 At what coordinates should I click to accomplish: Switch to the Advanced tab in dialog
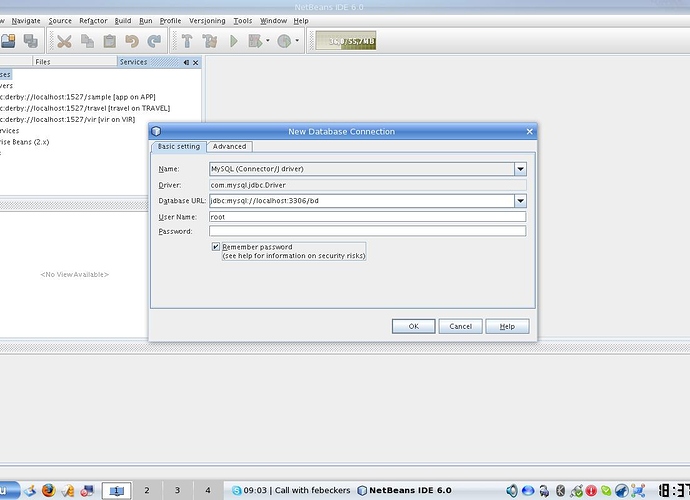(x=229, y=146)
